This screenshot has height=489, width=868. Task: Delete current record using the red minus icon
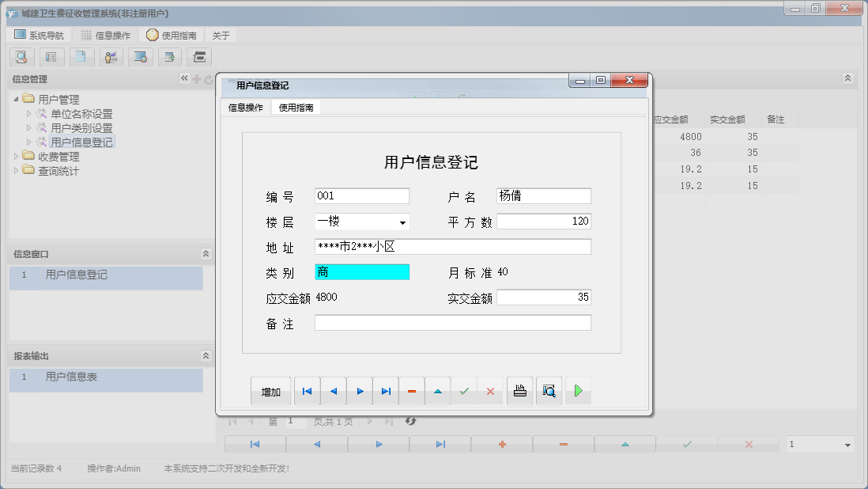(412, 390)
